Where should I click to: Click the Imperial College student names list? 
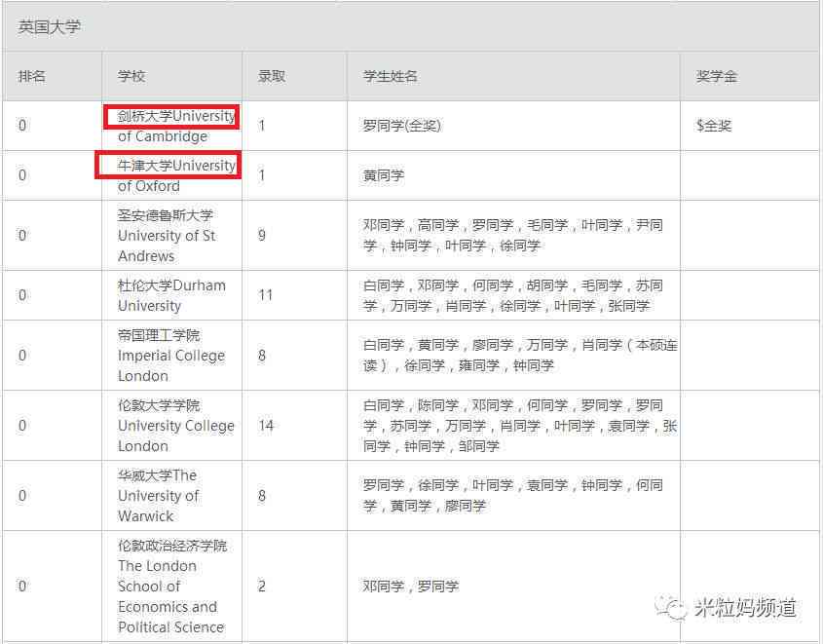[x=520, y=356]
